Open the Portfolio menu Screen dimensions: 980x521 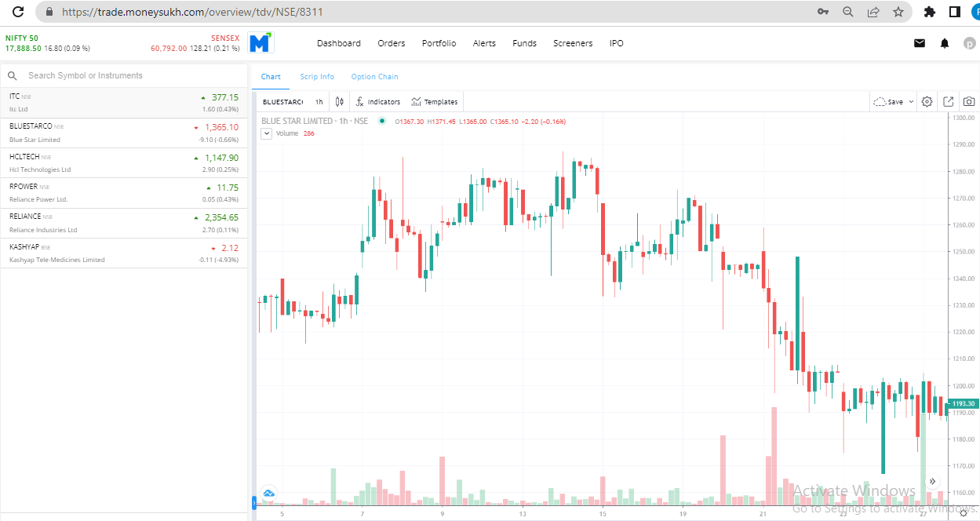[x=439, y=43]
